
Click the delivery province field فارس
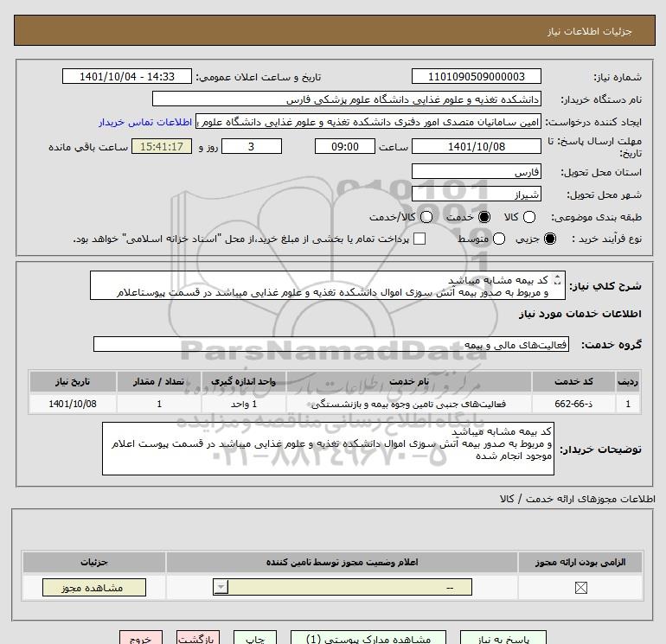coord(476,171)
